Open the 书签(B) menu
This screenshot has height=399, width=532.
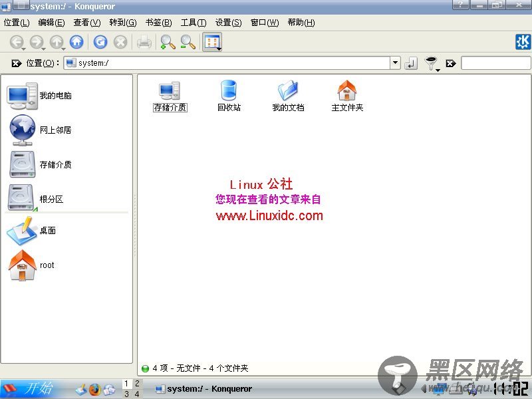[158, 22]
